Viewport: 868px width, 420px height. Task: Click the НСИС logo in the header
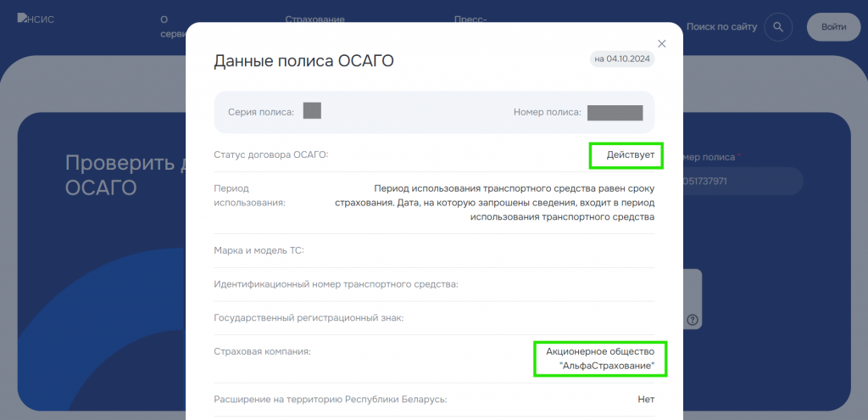point(36,20)
